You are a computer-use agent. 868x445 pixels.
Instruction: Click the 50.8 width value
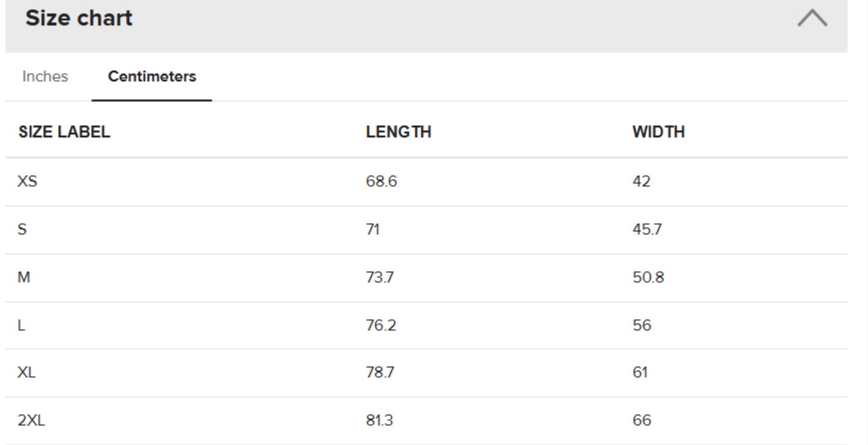[648, 277]
